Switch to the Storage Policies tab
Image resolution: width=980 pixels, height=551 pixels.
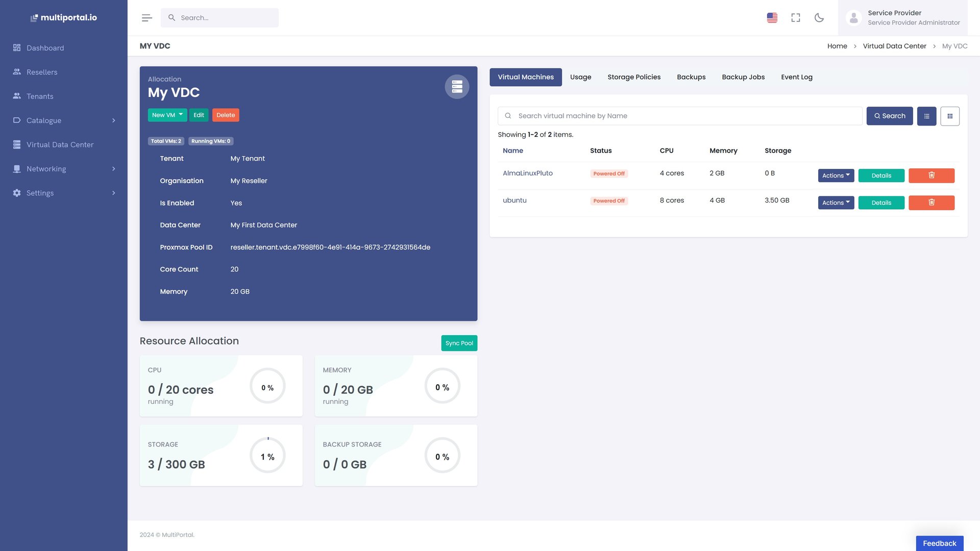click(633, 77)
